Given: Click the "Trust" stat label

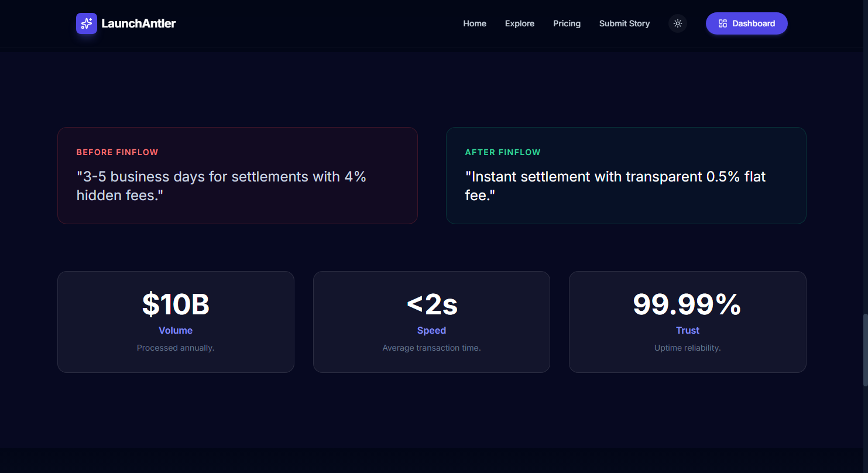Looking at the screenshot, I should [x=688, y=330].
